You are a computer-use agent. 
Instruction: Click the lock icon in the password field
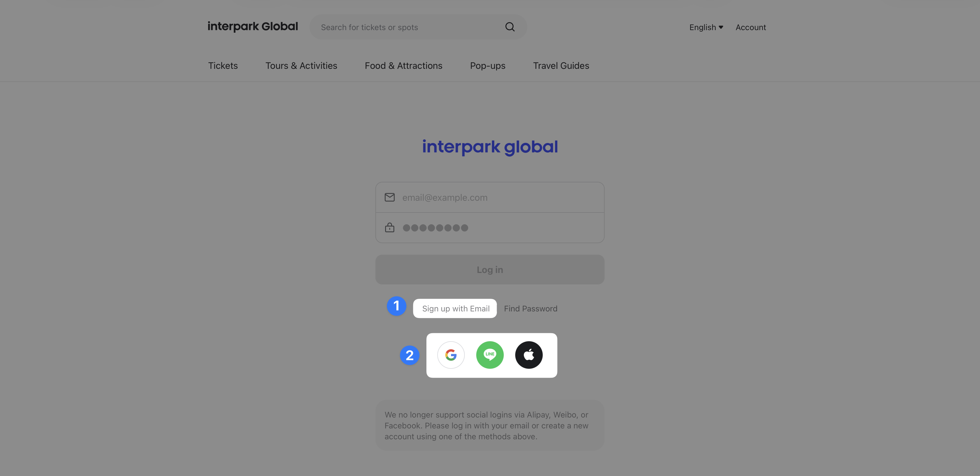[390, 228]
